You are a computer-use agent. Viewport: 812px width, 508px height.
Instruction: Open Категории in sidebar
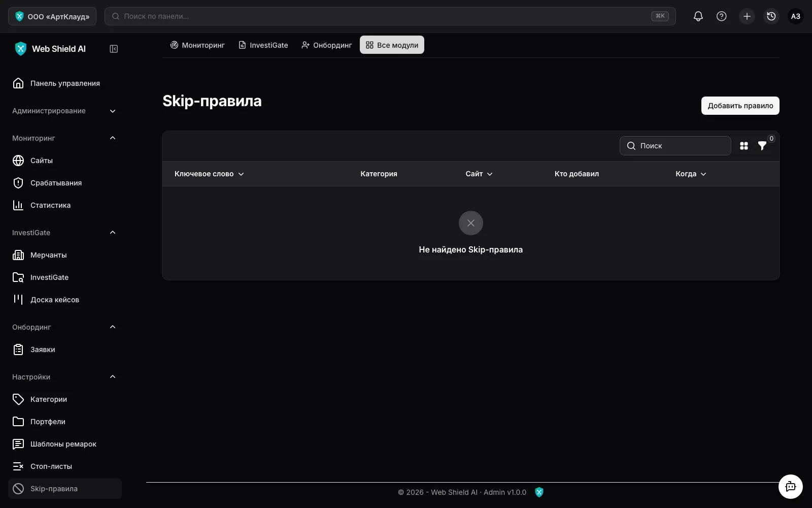(65, 399)
